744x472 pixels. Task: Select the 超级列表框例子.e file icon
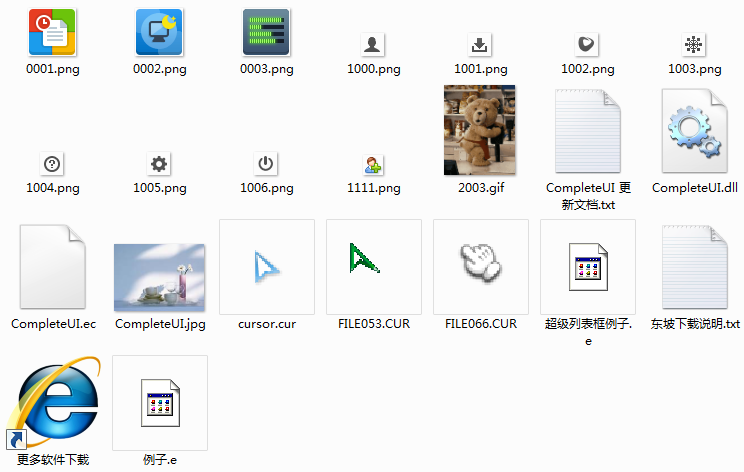tap(588, 267)
